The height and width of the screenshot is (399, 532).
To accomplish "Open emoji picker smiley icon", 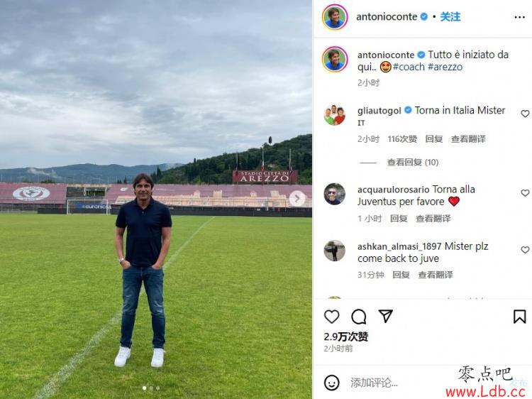I will pyautogui.click(x=331, y=383).
